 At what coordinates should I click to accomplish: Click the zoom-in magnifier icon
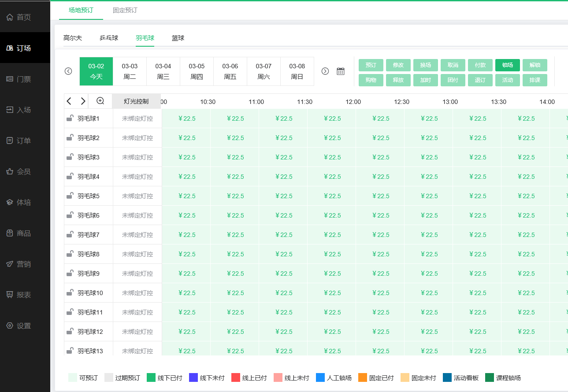[x=100, y=101]
